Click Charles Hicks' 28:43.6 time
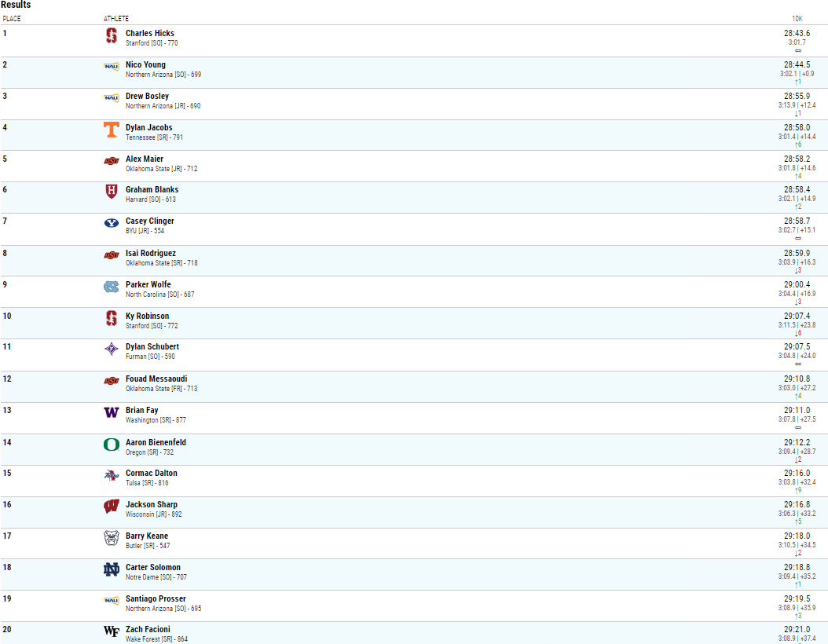The height and width of the screenshot is (644, 828). (797, 33)
